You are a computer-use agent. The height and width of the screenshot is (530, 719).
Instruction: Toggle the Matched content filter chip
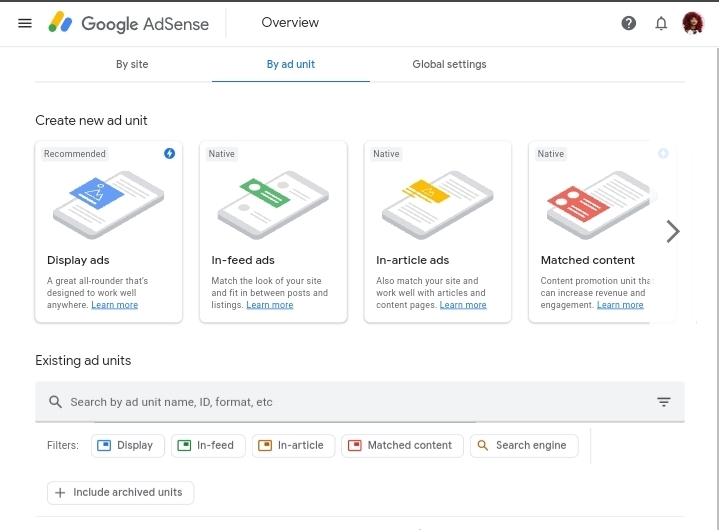[x=401, y=445]
